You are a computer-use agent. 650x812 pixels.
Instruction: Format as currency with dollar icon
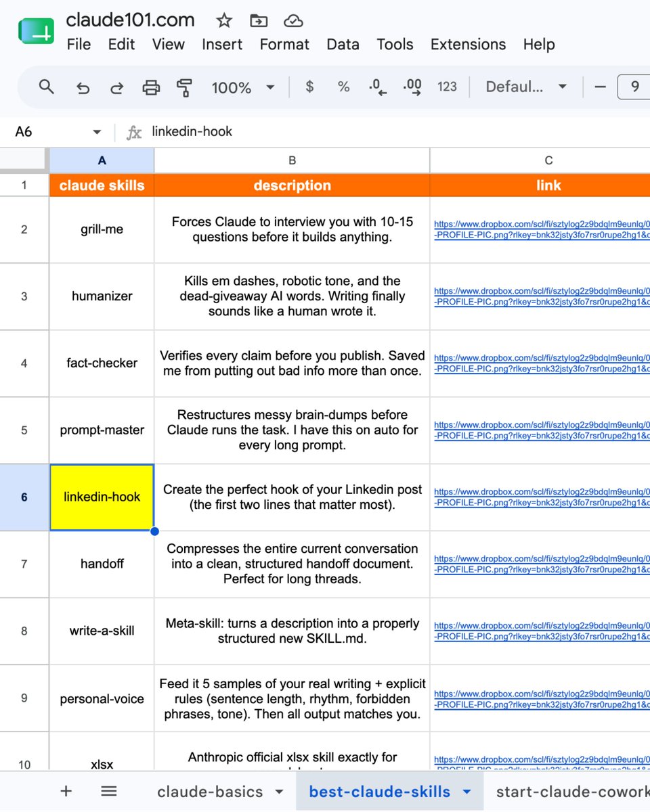coord(309,87)
